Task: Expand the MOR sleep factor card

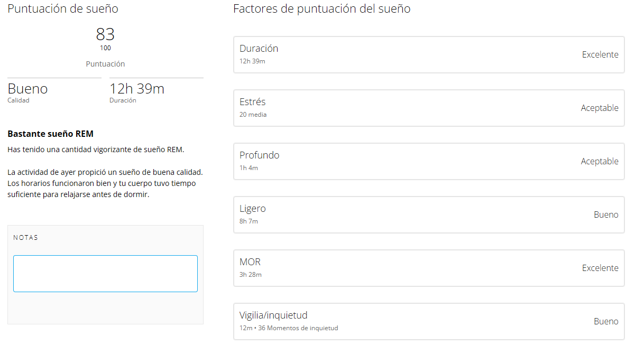Action: pyautogui.click(x=428, y=268)
